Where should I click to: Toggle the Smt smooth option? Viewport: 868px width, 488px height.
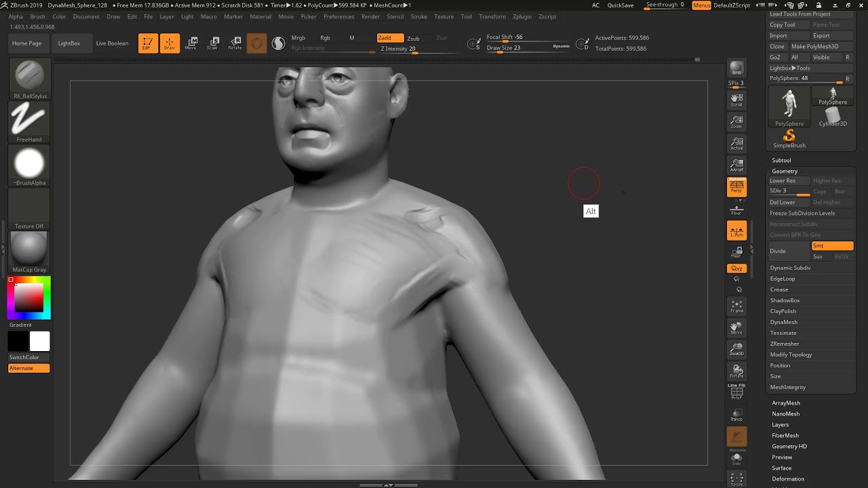click(832, 246)
